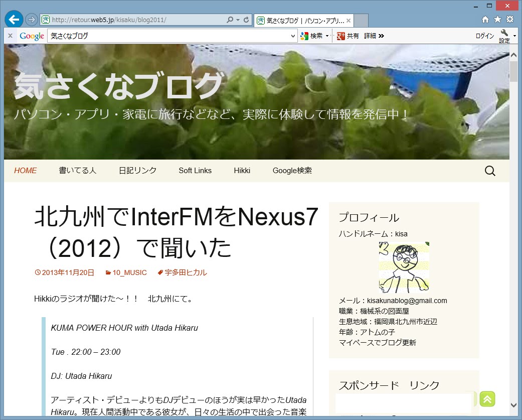The image size is (522, 420).
Task: Open the browser Home icon
Action: coord(485,19)
